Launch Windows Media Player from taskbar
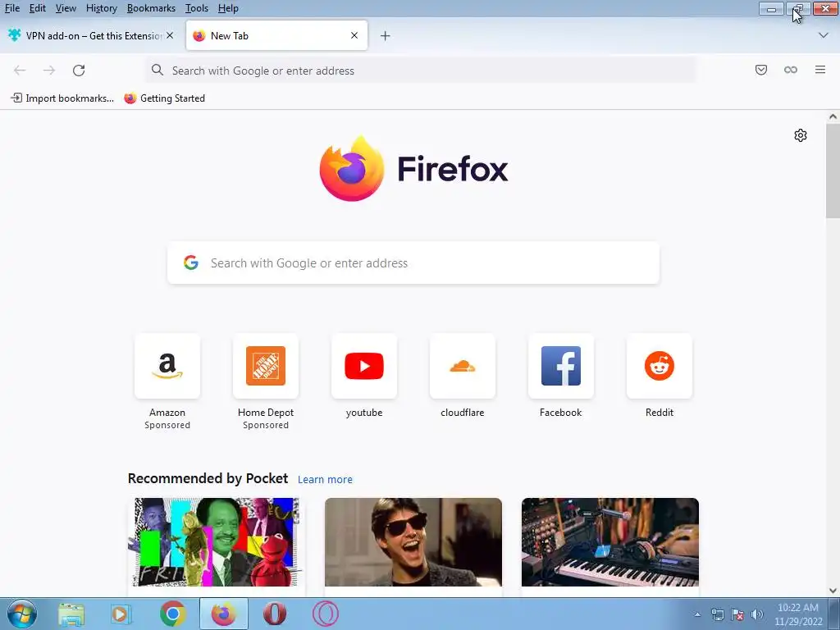Screen dimensions: 840x630 pos(121,614)
